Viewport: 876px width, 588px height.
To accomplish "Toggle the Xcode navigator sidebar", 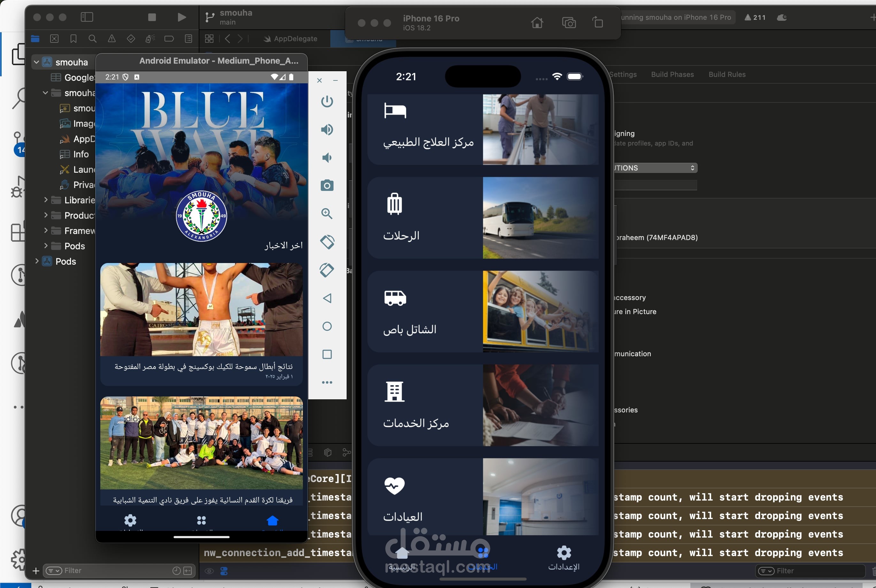I will pos(87,17).
